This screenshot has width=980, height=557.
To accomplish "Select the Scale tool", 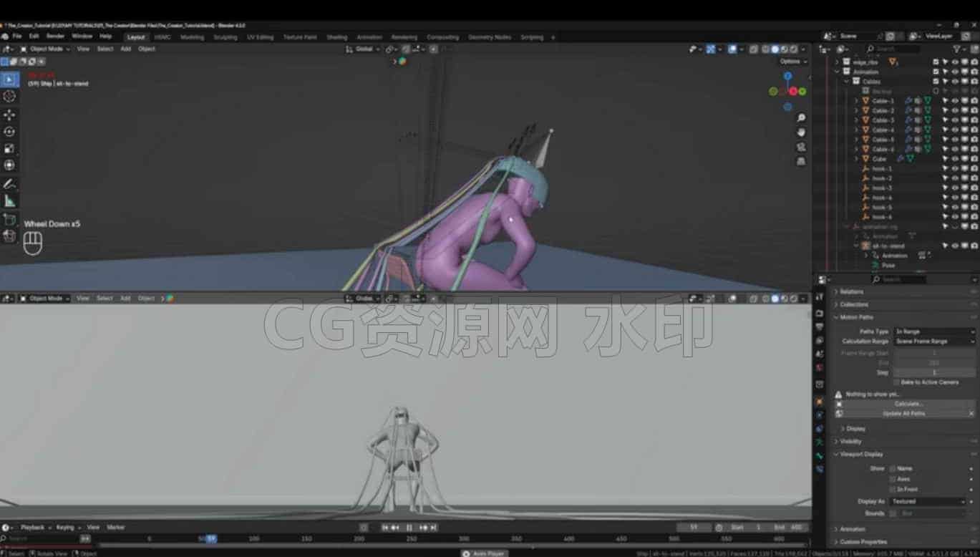I will tap(9, 149).
